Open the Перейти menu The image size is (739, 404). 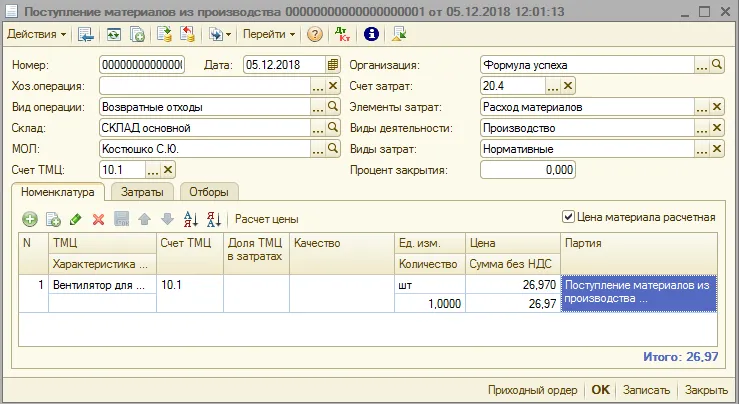tap(269, 34)
